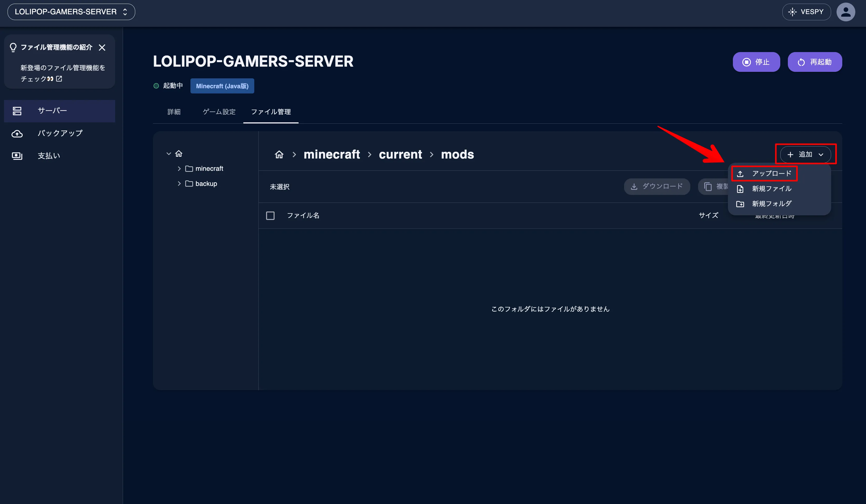Open external link icon in intro card
The width and height of the screenshot is (866, 504).
click(59, 79)
